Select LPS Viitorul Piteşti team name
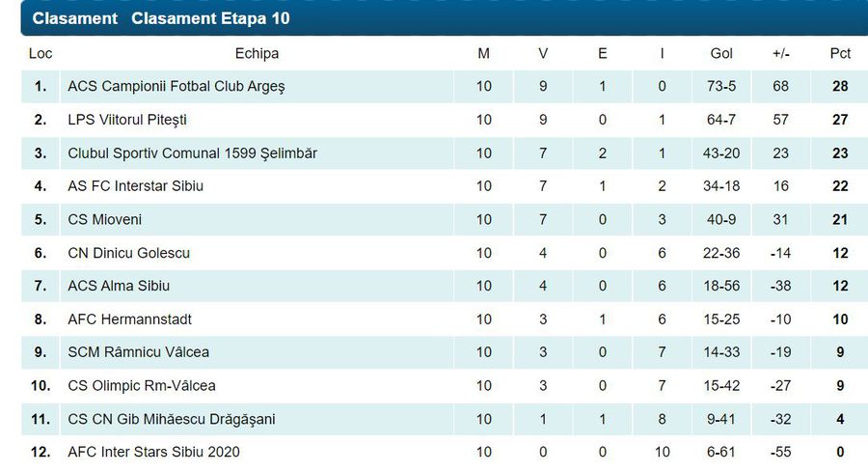The width and height of the screenshot is (868, 472). [x=127, y=120]
